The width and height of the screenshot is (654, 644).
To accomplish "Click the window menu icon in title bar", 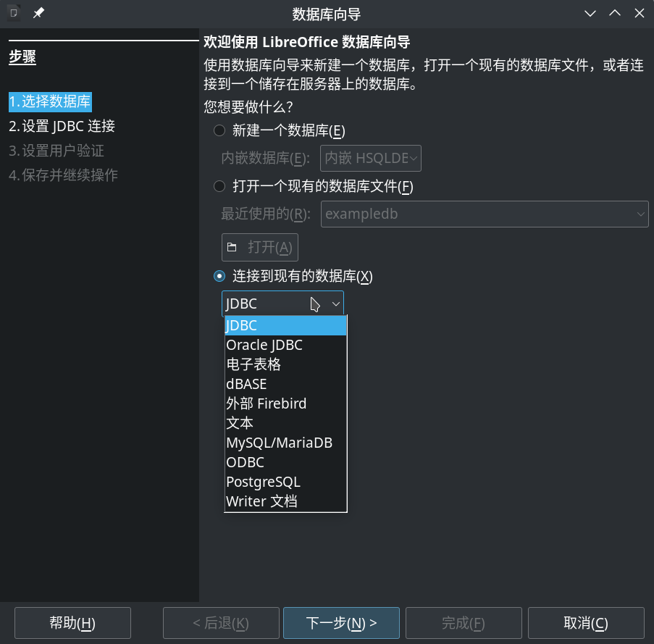I will click(13, 13).
